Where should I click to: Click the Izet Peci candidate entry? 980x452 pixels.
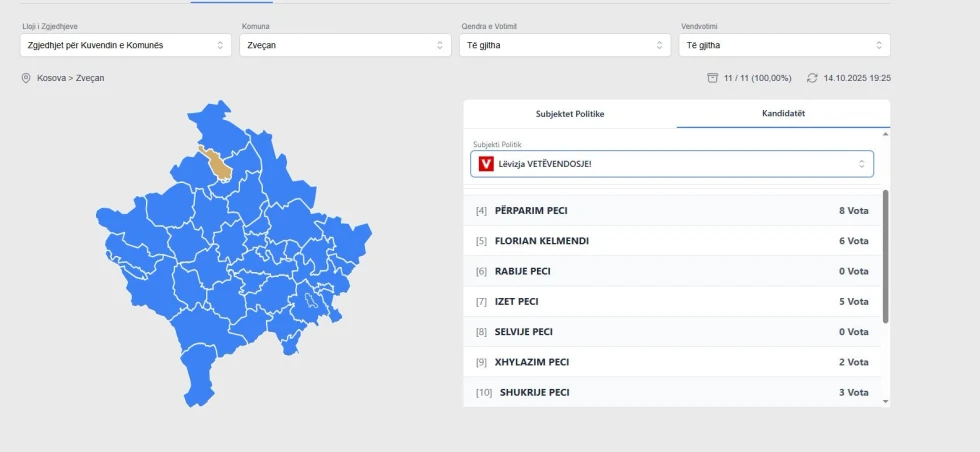click(x=672, y=302)
